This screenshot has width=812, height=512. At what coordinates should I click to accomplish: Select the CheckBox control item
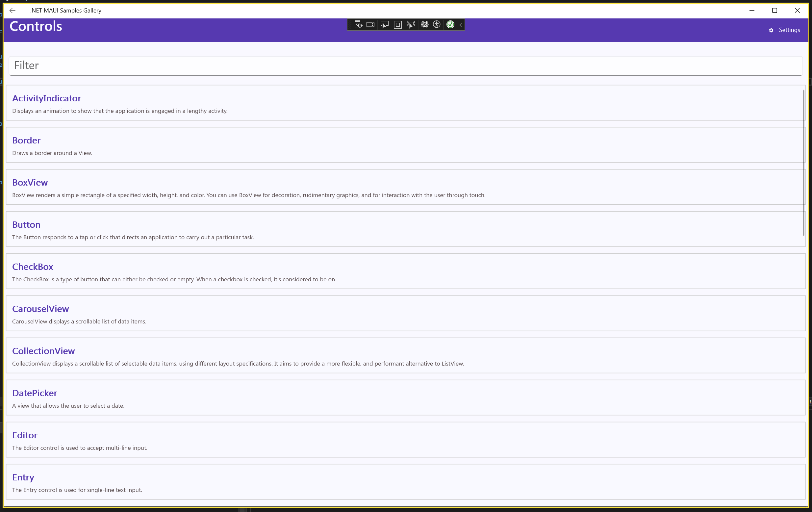[x=33, y=267]
